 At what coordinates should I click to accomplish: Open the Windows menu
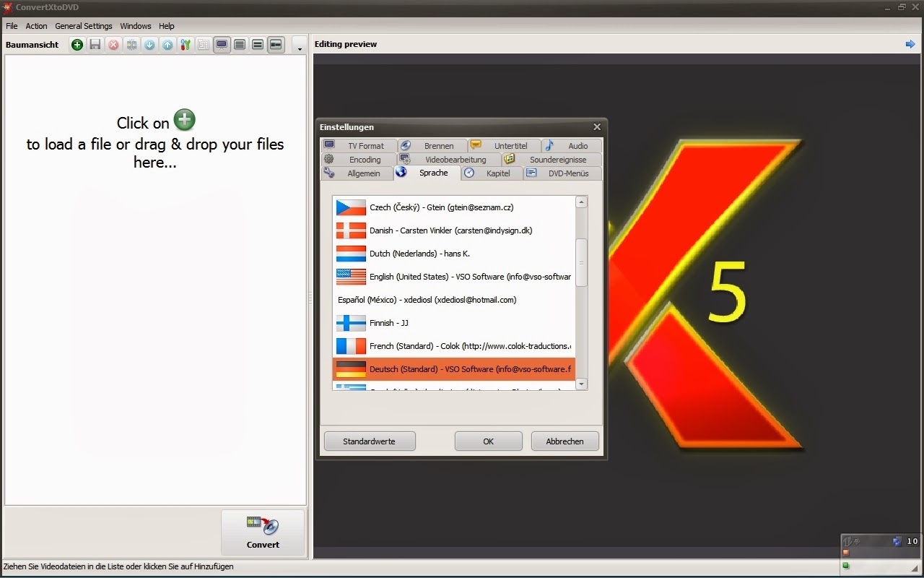click(x=136, y=26)
